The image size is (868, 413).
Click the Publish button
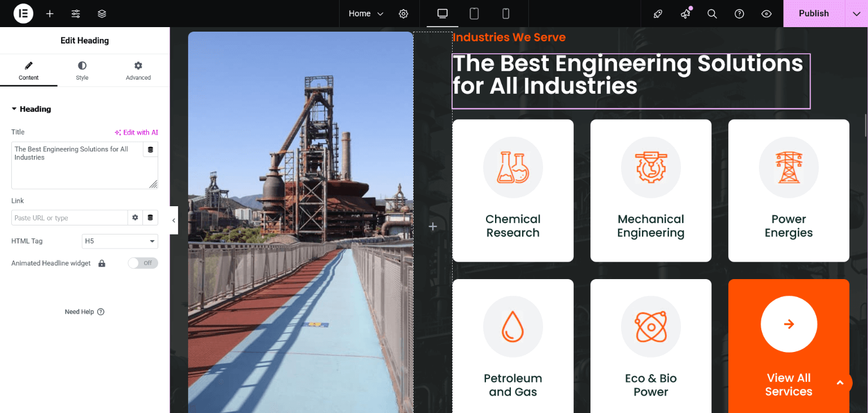[814, 14]
